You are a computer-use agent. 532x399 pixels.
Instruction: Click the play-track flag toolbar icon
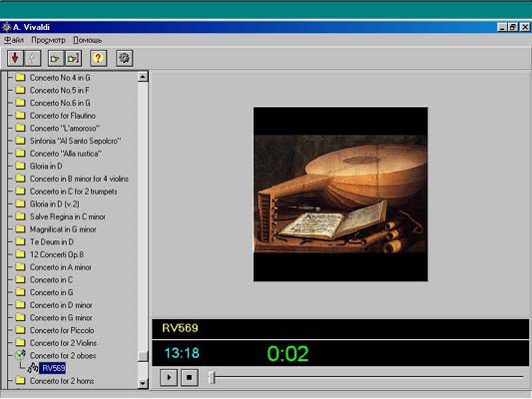pyautogui.click(x=56, y=58)
